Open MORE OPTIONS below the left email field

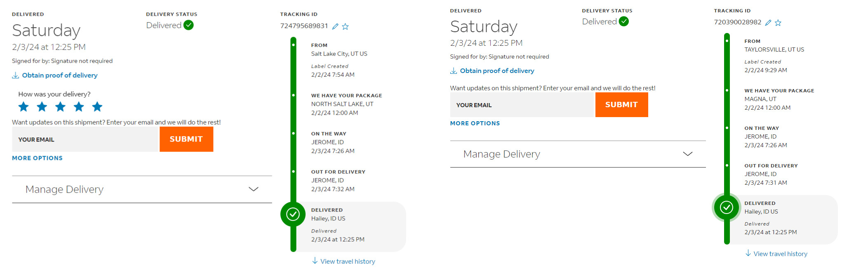pyautogui.click(x=37, y=158)
